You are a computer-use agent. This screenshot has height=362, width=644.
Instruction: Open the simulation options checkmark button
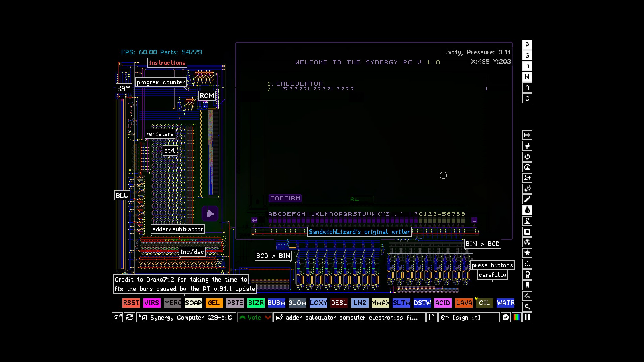pos(505,317)
